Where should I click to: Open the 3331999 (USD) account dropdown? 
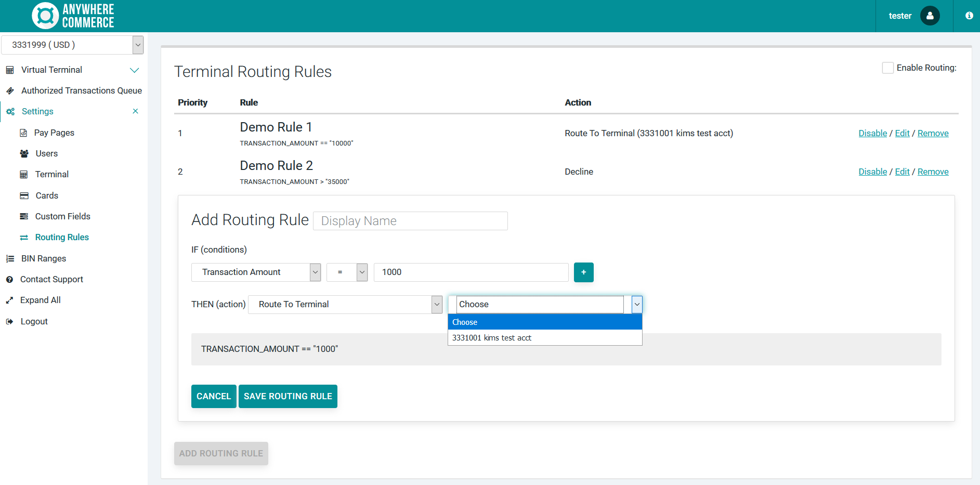pos(72,45)
